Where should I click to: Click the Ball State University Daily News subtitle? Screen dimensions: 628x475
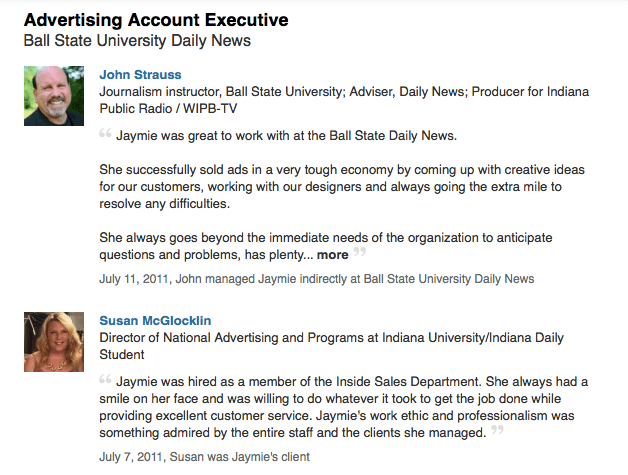(137, 41)
